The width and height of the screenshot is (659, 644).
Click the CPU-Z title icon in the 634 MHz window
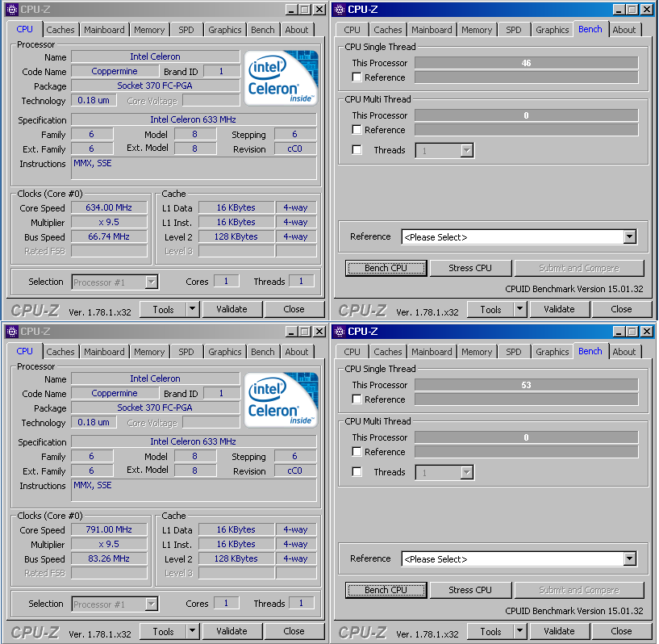tap(12, 9)
